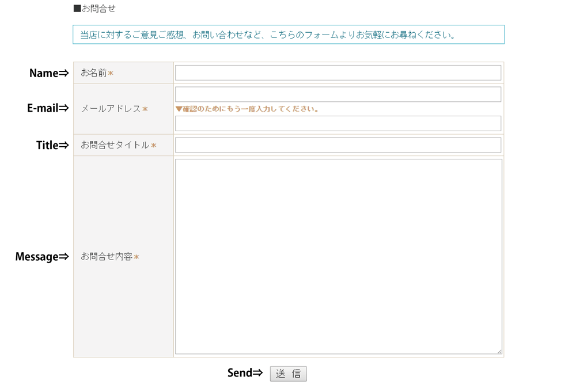This screenshot has width=576, height=392.
Task: Click the ■お問合せ page heading
Action: (x=94, y=9)
